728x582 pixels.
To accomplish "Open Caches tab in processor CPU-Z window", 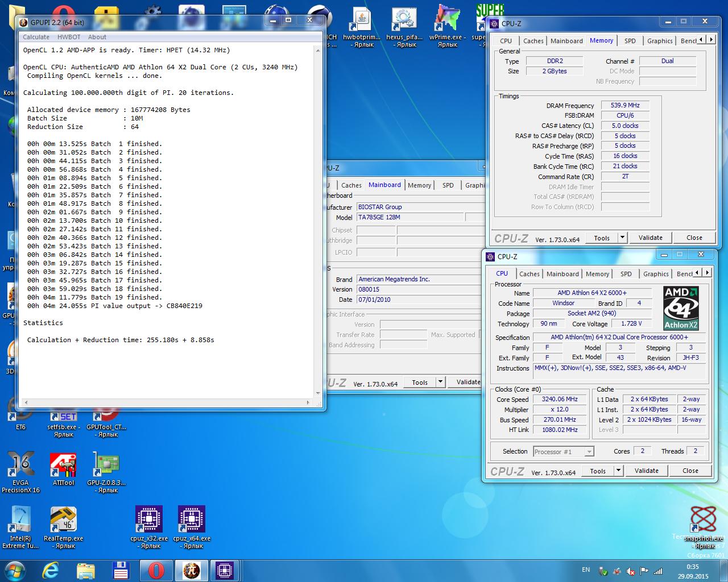I will (x=529, y=274).
